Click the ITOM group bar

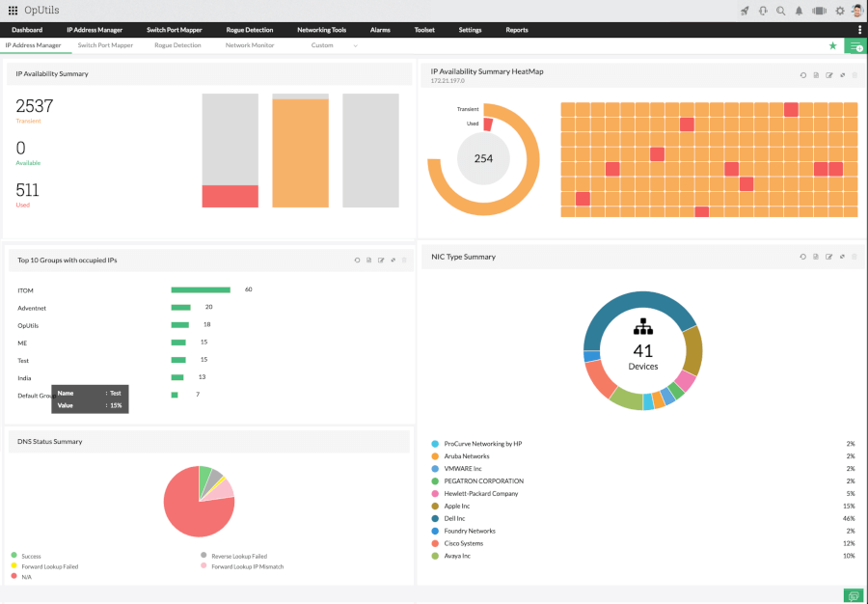click(201, 289)
